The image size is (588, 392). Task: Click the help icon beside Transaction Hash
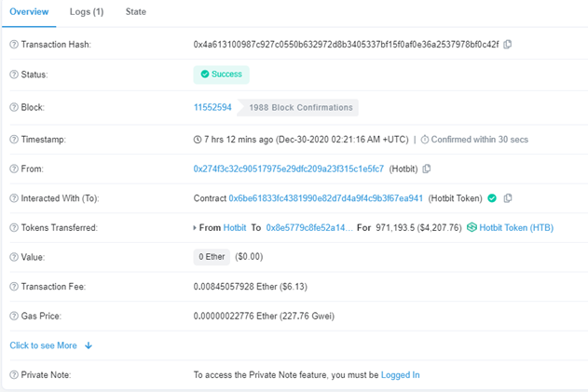pos(14,45)
